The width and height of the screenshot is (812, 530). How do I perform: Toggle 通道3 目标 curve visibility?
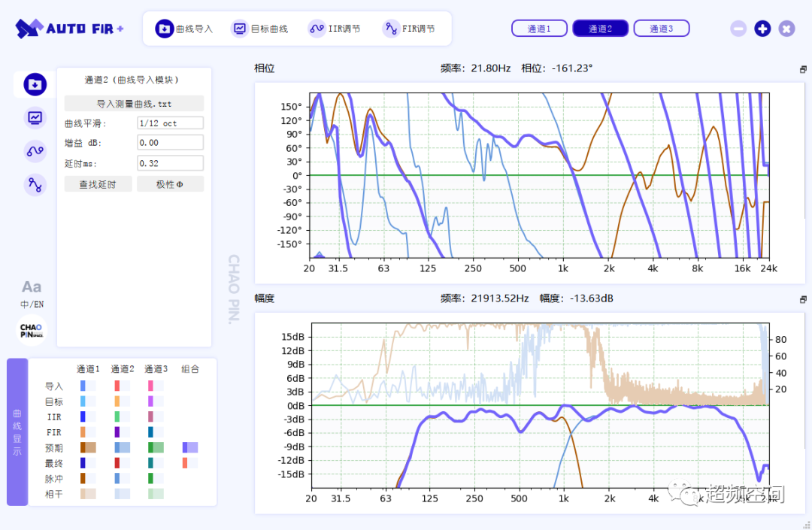coord(156,401)
